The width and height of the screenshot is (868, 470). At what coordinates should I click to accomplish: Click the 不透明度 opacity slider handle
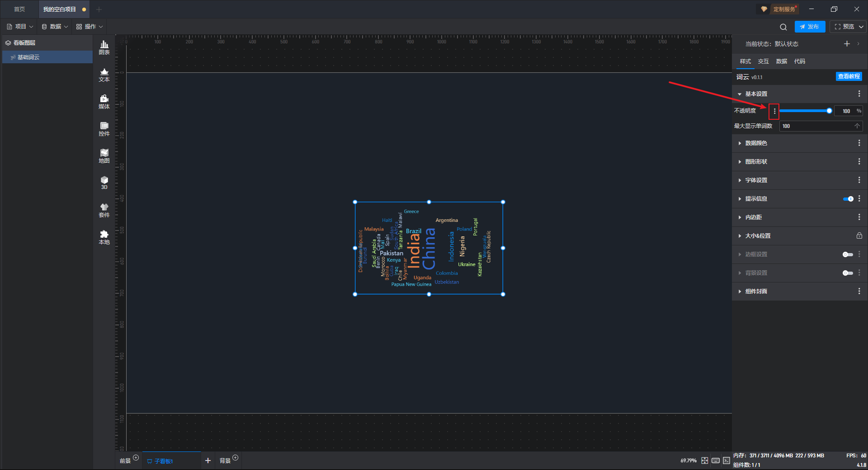tap(829, 111)
